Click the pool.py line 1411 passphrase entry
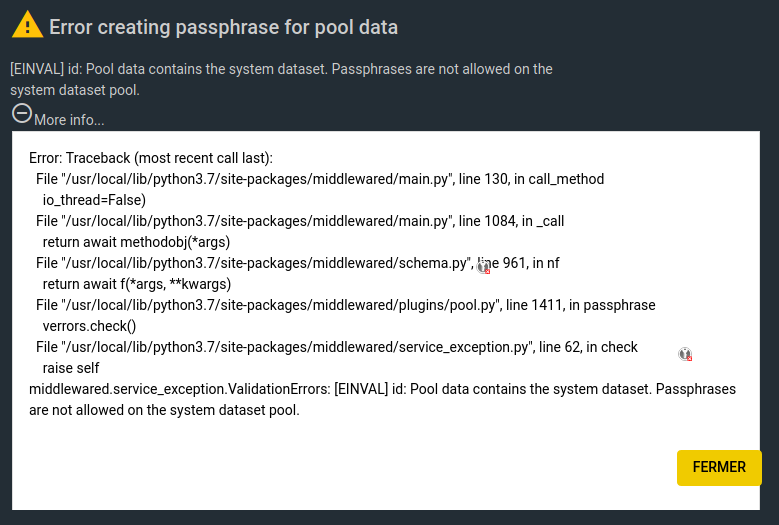 (x=346, y=305)
